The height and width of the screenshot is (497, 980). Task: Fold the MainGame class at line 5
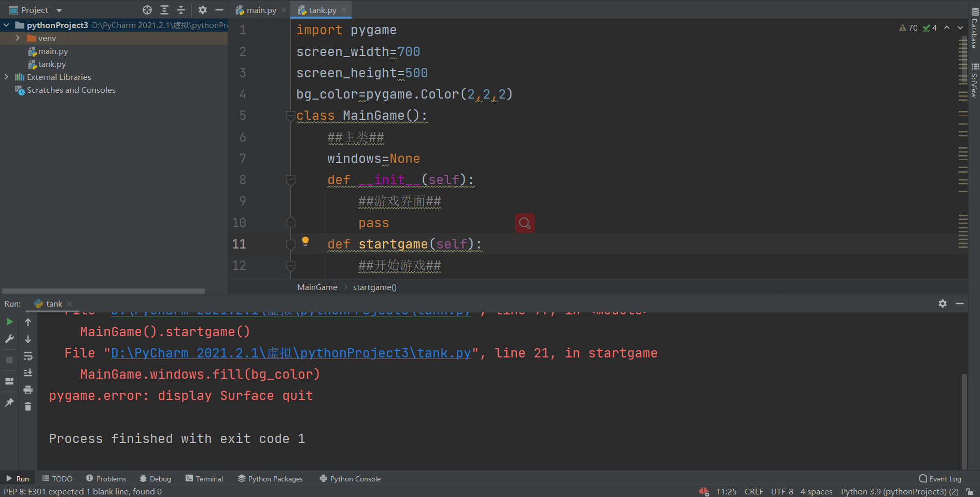[x=290, y=116]
